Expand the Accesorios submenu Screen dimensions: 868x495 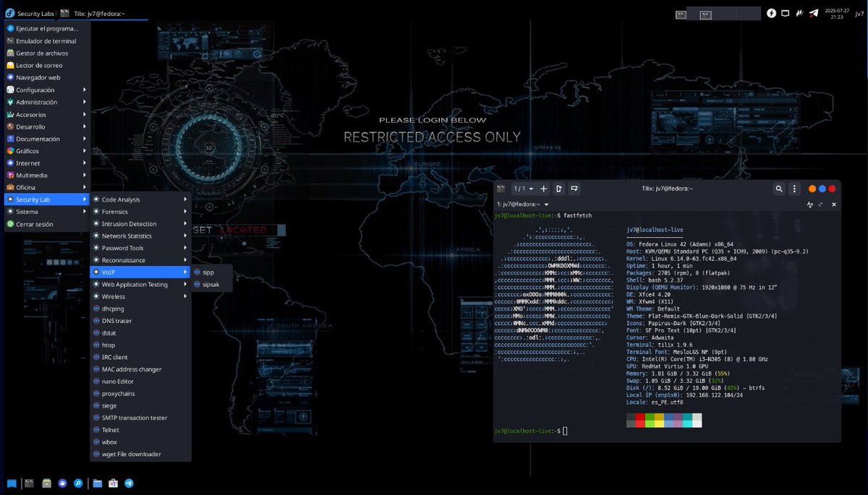tap(47, 114)
